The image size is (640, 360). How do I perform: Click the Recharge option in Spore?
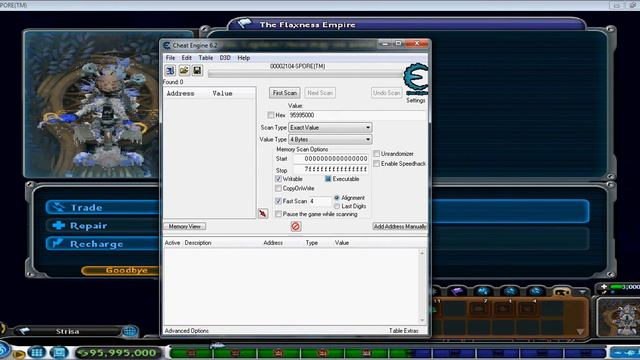pyautogui.click(x=102, y=244)
